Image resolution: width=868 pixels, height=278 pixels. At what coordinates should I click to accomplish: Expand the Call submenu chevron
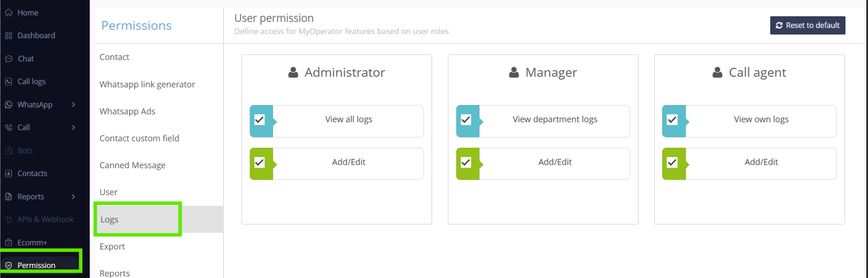tap(73, 128)
